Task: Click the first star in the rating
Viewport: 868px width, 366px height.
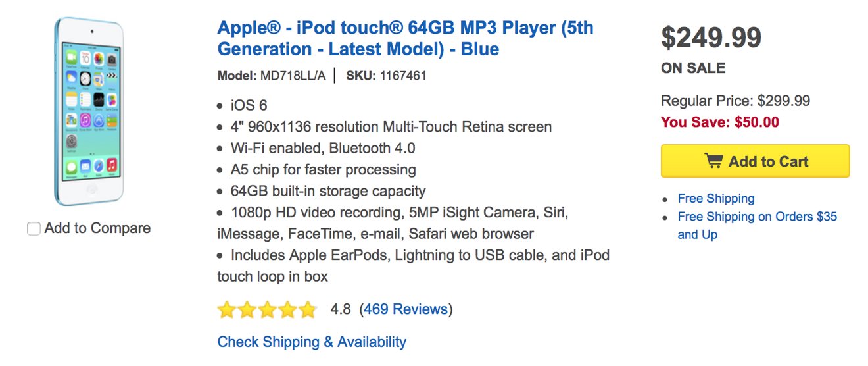Action: point(227,309)
